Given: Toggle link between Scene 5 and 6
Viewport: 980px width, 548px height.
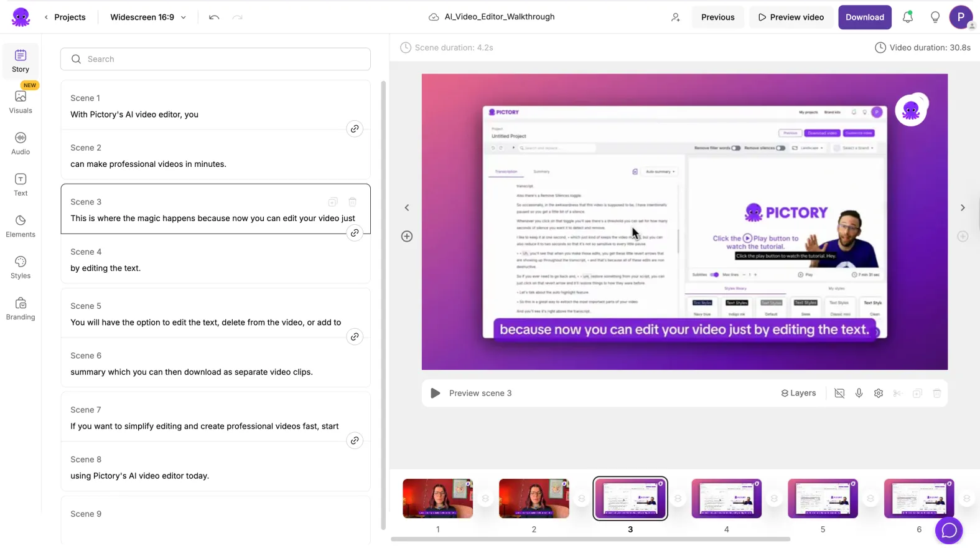Looking at the screenshot, I should pos(355,337).
